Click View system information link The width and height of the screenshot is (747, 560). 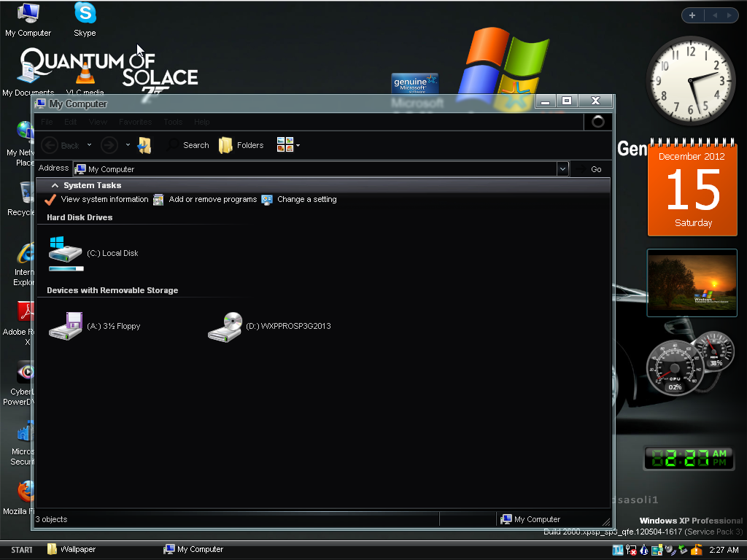click(105, 199)
